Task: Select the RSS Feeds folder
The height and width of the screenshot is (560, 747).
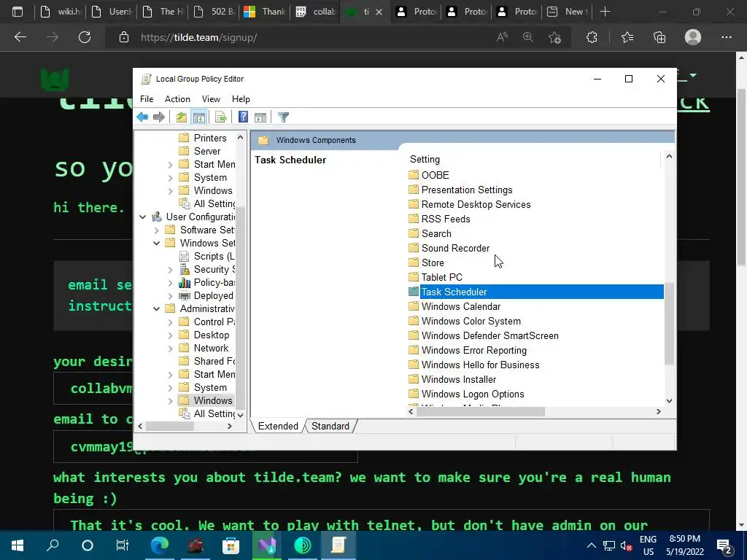Action: point(446,219)
